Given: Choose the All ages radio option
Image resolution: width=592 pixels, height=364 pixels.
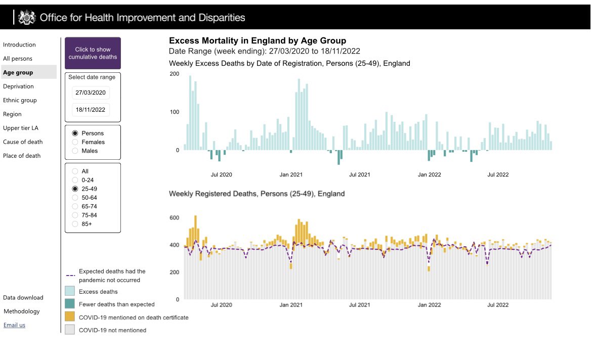Looking at the screenshot, I should pos(75,171).
